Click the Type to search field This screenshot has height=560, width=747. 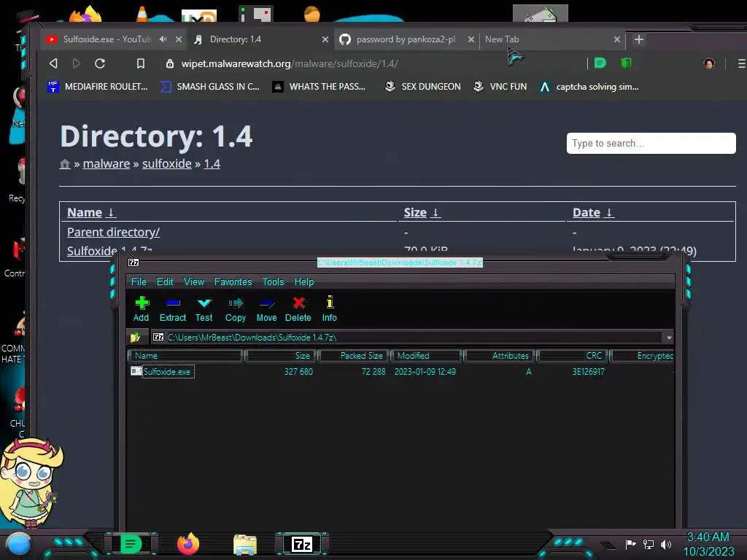coord(651,144)
